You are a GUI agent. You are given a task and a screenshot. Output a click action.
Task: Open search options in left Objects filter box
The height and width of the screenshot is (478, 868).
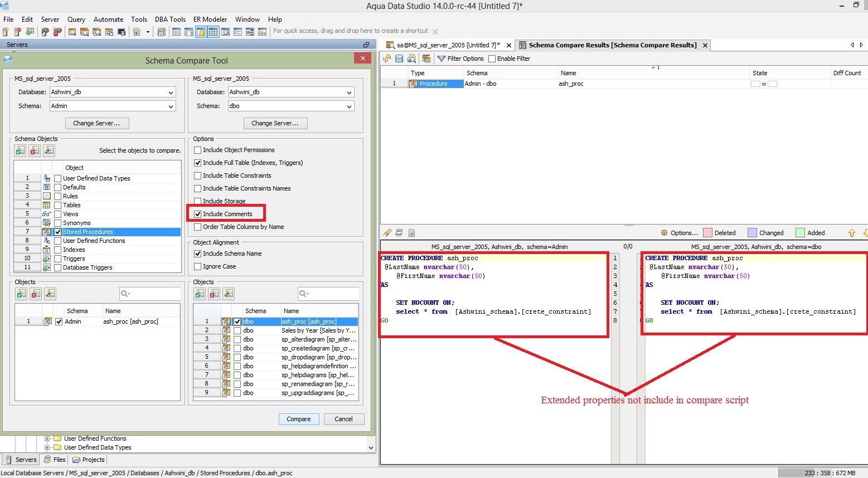[126, 294]
